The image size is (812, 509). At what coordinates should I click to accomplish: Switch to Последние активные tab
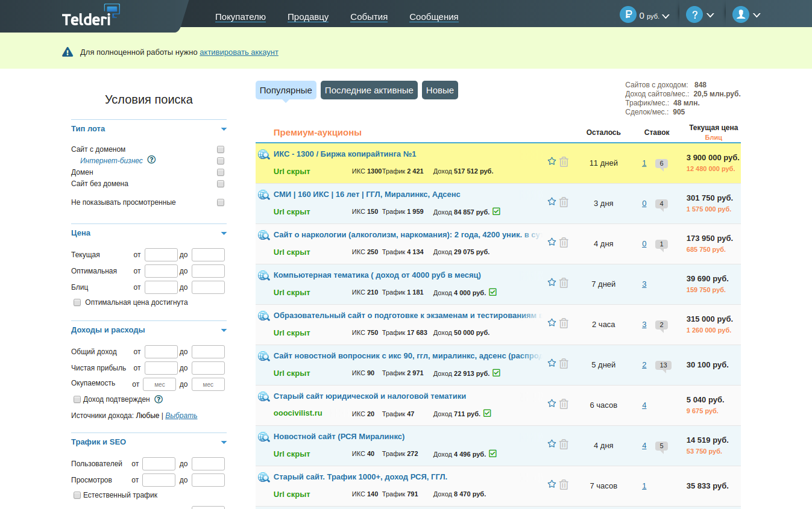tap(369, 90)
